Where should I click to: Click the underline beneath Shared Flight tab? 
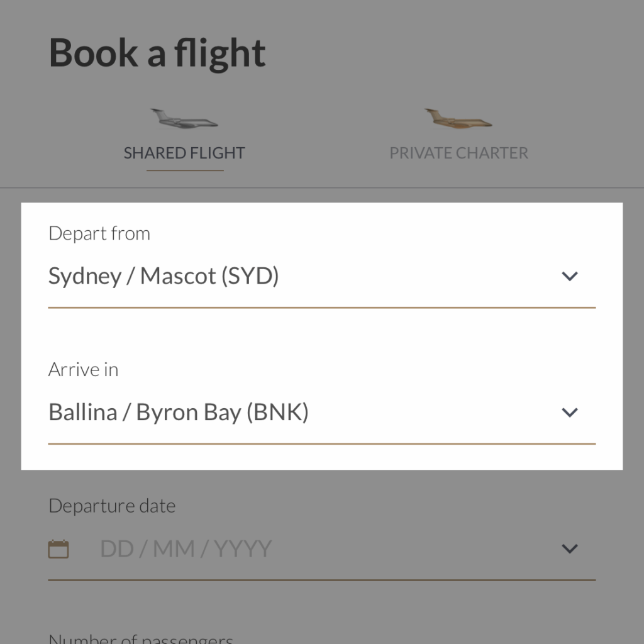coord(186,170)
